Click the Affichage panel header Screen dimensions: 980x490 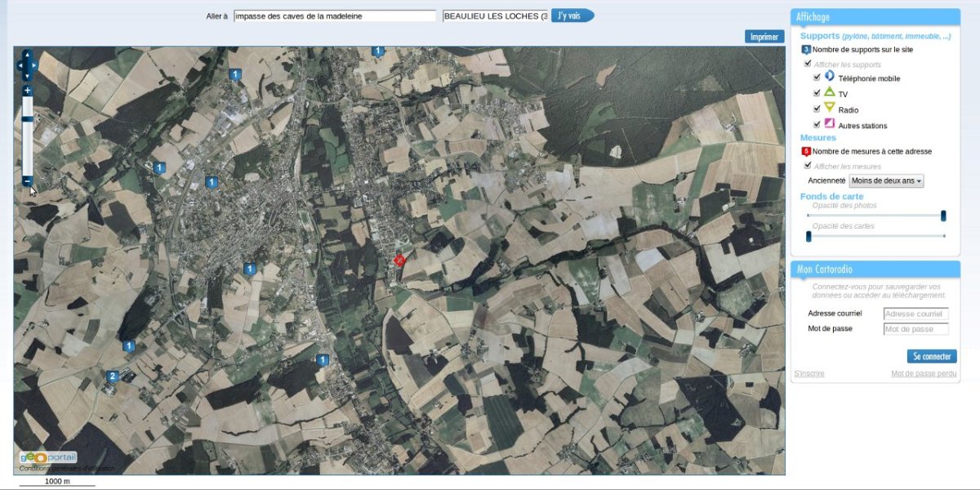point(875,17)
